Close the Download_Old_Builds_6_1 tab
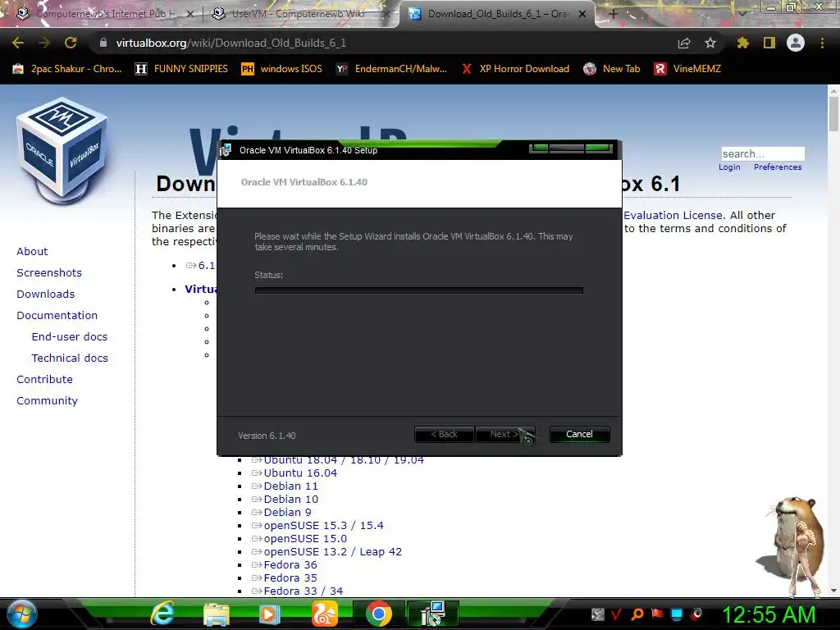Viewport: 840px width, 630px height. coord(582,14)
